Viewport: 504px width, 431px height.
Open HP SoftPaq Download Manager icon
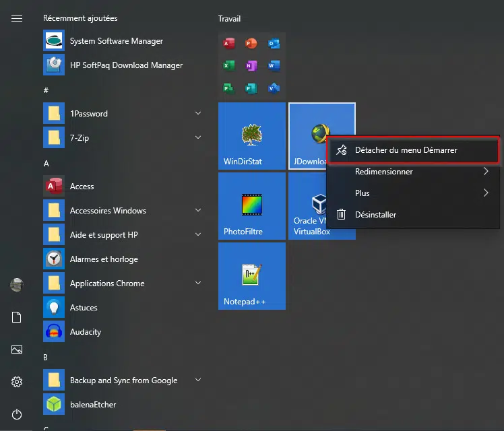(54, 65)
